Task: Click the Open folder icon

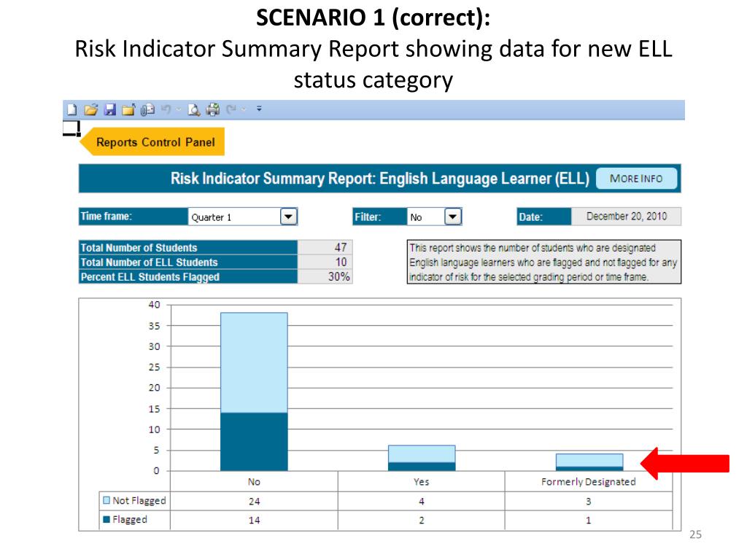Action: tap(90, 110)
